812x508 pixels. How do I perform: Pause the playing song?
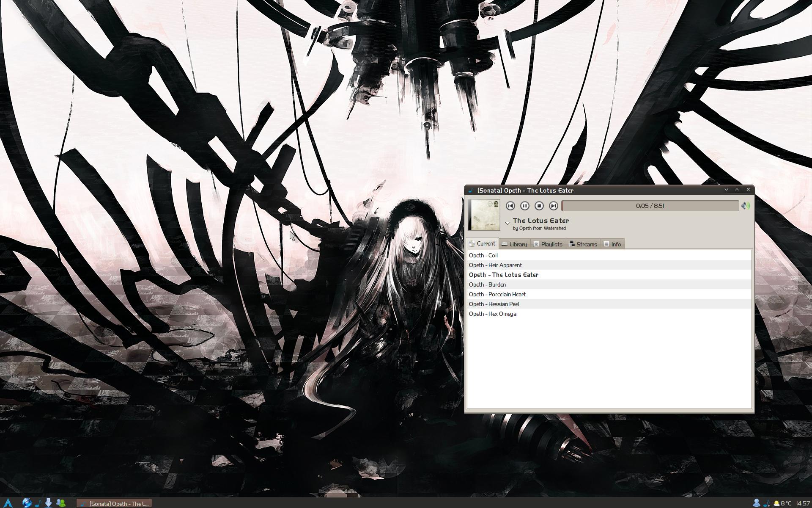[524, 206]
